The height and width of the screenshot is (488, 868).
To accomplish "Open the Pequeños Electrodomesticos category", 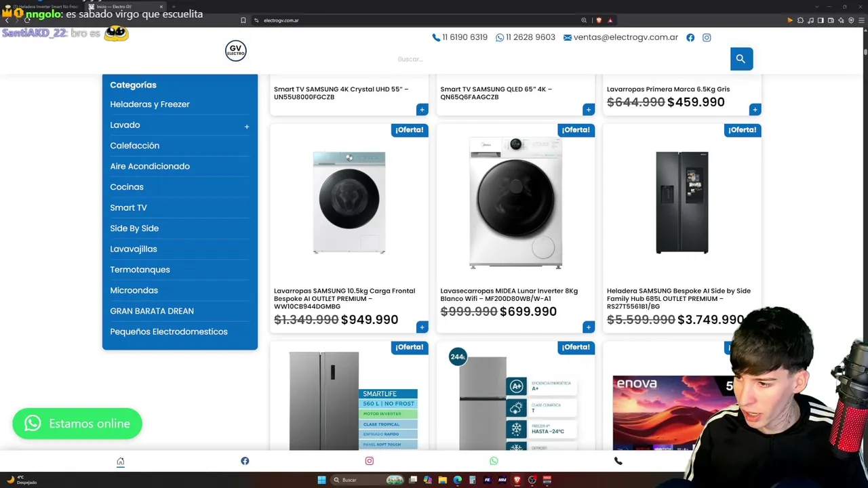I will click(x=169, y=331).
